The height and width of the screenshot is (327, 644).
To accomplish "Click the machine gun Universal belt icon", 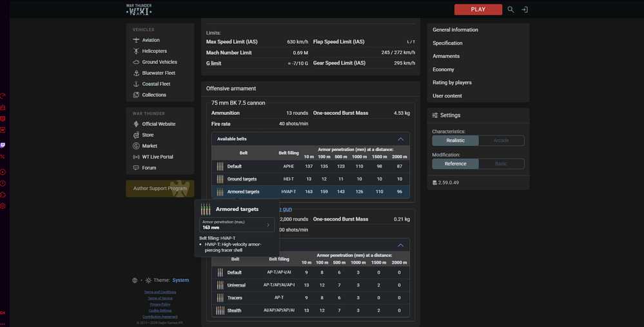I will tap(220, 285).
